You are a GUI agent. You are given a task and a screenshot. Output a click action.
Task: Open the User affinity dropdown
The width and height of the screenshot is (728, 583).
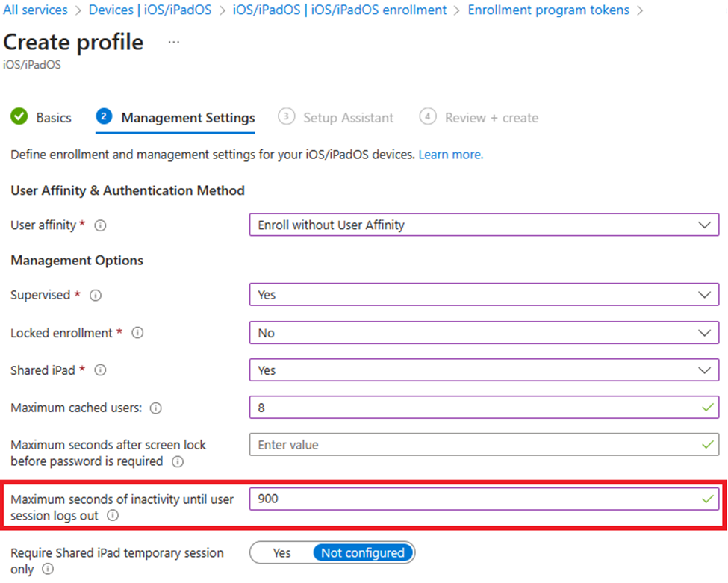click(485, 225)
